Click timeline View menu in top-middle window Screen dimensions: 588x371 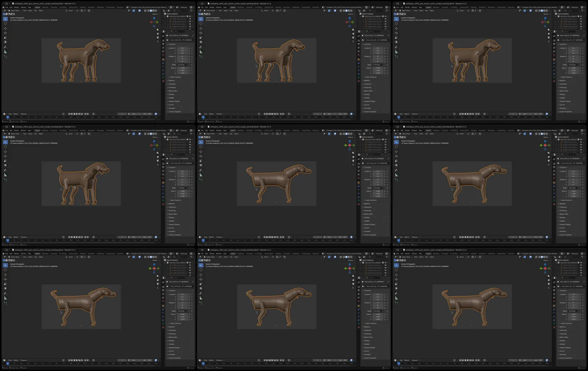(205, 114)
